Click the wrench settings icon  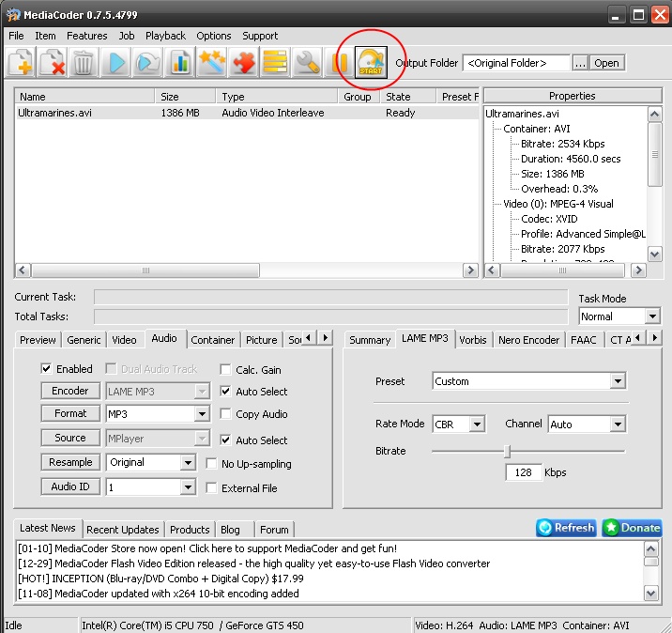[307, 63]
